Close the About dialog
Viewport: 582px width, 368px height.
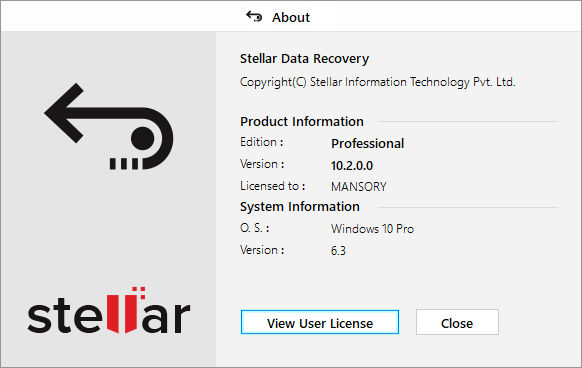(457, 322)
